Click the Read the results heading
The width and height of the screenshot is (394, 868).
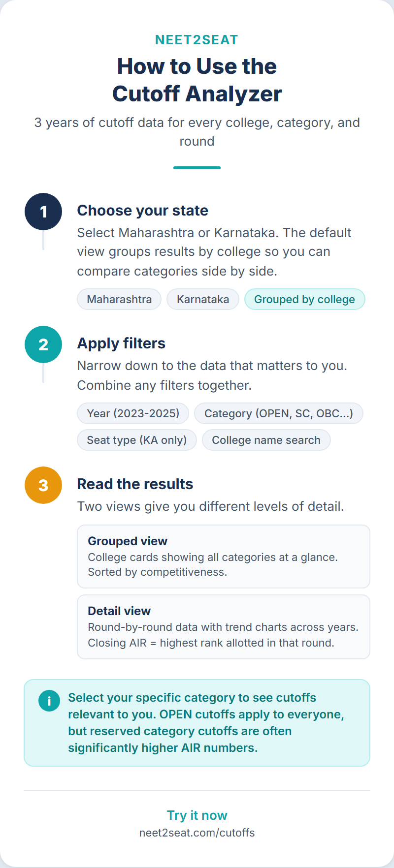click(135, 484)
